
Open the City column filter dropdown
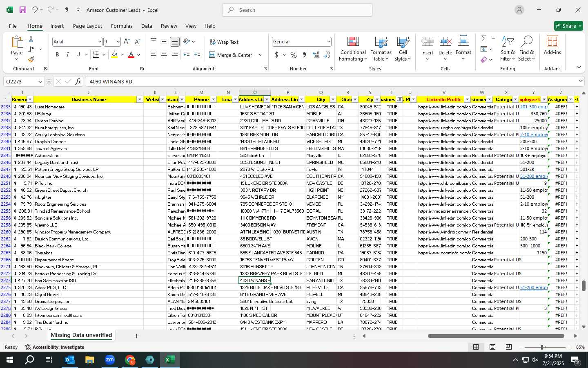pyautogui.click(x=333, y=100)
